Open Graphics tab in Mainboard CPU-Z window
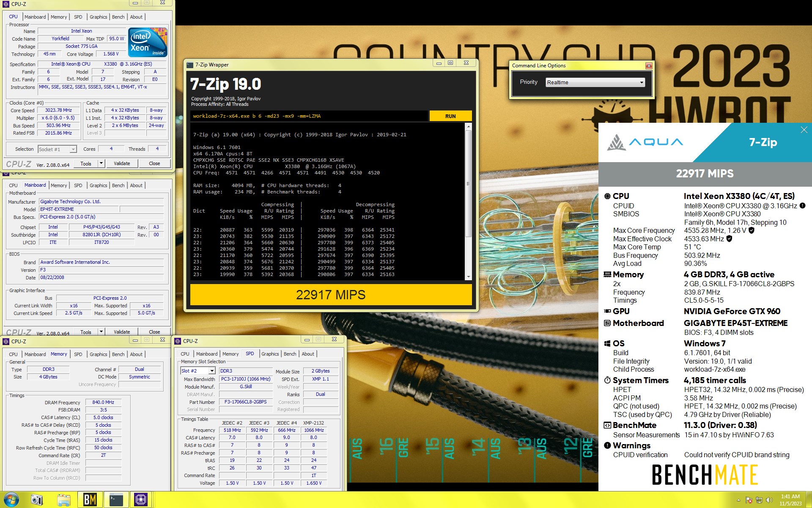The width and height of the screenshot is (812, 508). click(x=98, y=185)
